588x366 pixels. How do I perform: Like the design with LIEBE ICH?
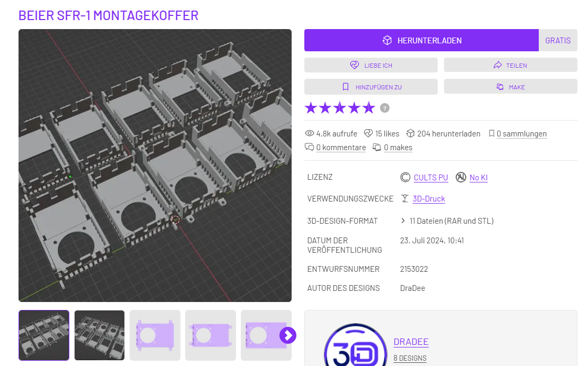(370, 65)
